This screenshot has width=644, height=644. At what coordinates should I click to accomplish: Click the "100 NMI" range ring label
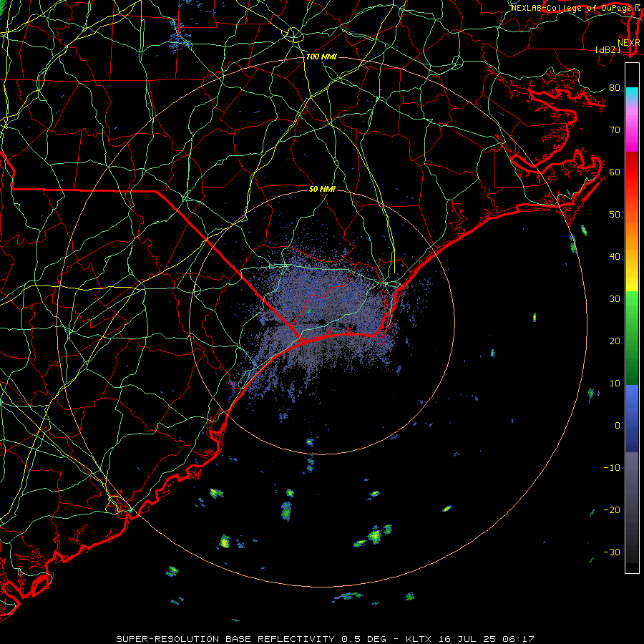point(321,57)
